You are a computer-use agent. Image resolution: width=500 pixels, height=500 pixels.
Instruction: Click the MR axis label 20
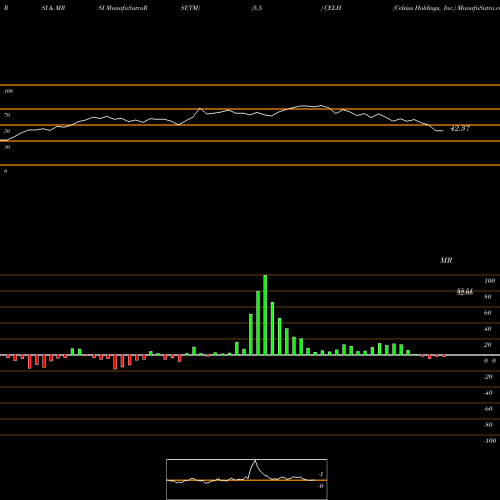[487, 345]
